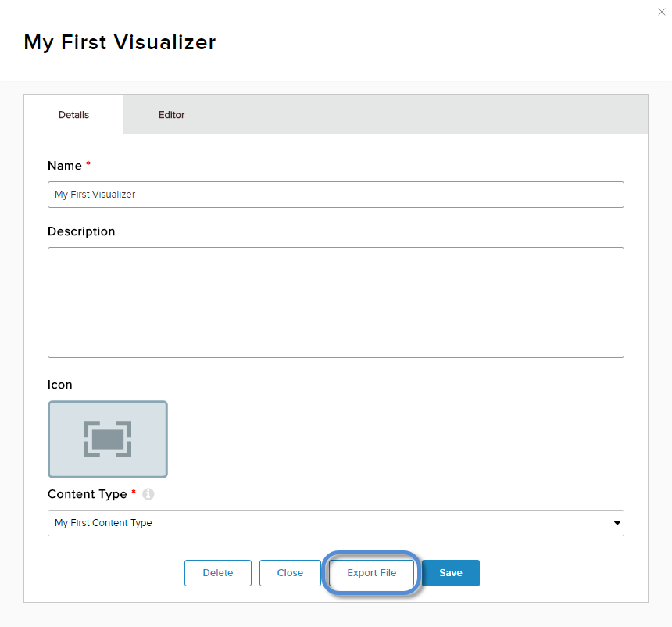
Task: Click the 'Content Type' label text
Action: pos(88,494)
